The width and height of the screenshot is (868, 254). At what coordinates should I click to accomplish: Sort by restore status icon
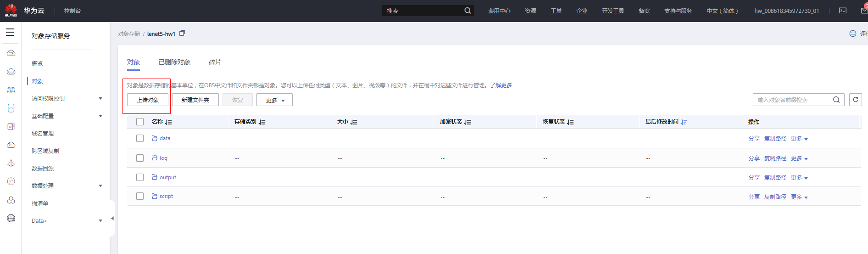point(570,122)
